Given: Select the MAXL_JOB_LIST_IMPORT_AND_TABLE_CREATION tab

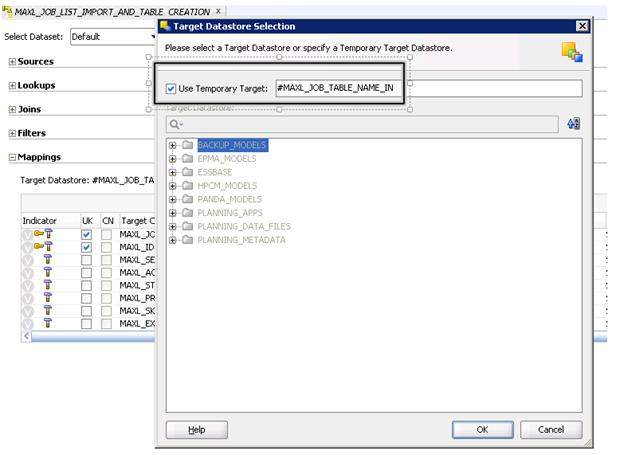Looking at the screenshot, I should pyautogui.click(x=110, y=10).
